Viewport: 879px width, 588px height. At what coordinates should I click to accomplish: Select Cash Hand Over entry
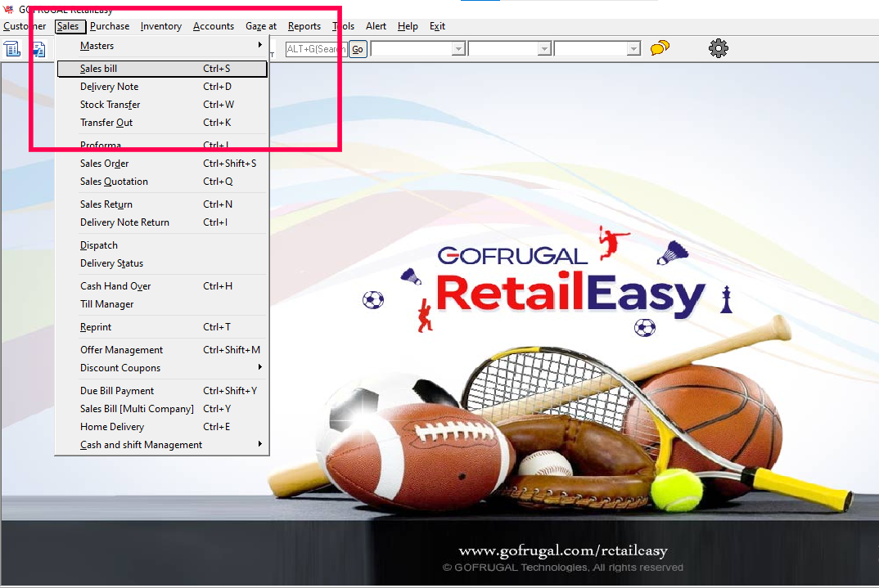[162, 286]
